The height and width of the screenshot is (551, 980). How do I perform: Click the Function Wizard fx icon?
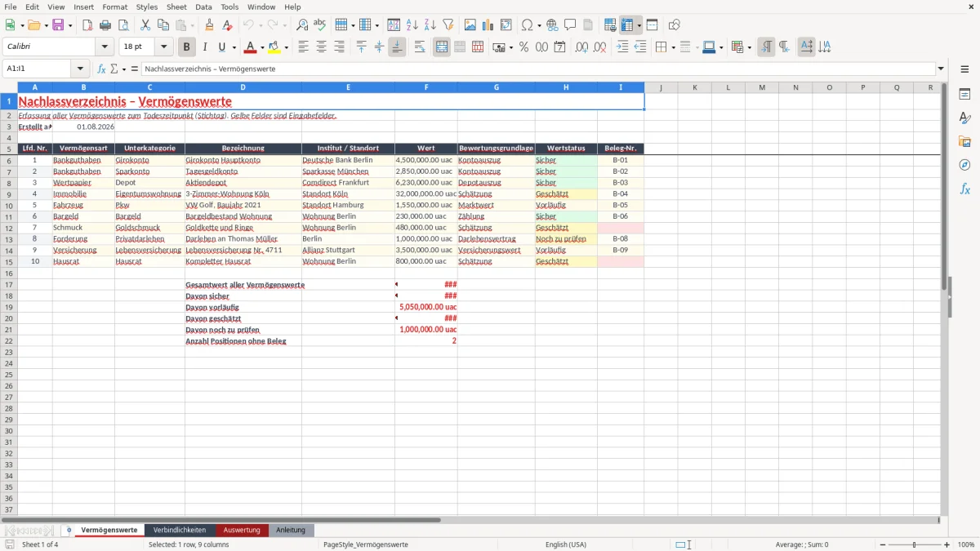tap(102, 69)
